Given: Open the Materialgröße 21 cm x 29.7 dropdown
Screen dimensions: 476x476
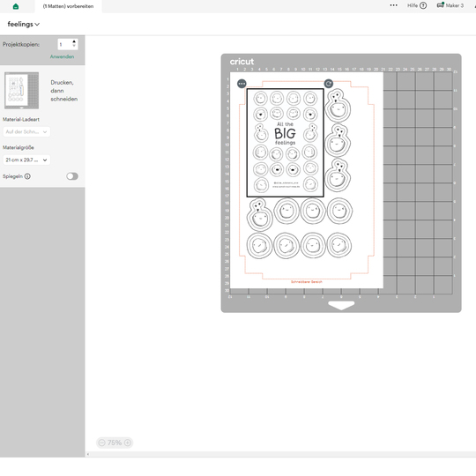Looking at the screenshot, I should 26,160.
